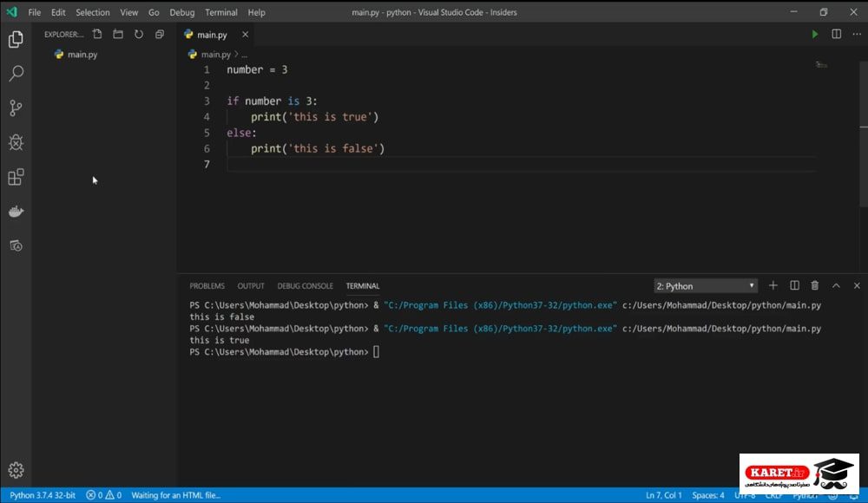The height and width of the screenshot is (503, 868).
Task: Open the View menu
Action: pos(129,12)
